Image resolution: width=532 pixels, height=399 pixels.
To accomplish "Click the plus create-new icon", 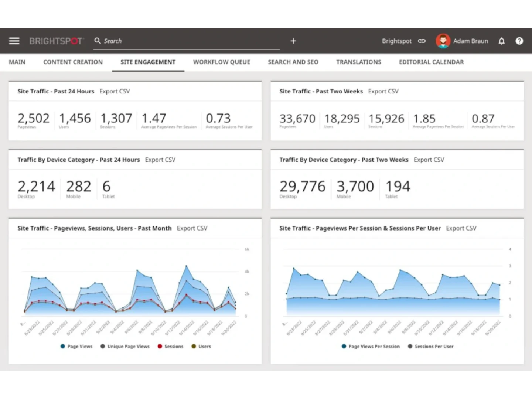I will click(x=293, y=41).
